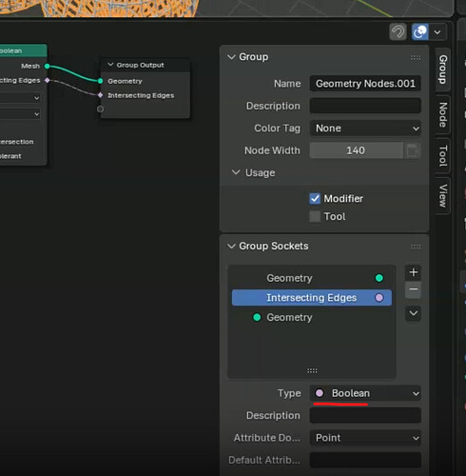Collapse the Group Sockets panel
This screenshot has width=466, height=476.
(x=231, y=247)
